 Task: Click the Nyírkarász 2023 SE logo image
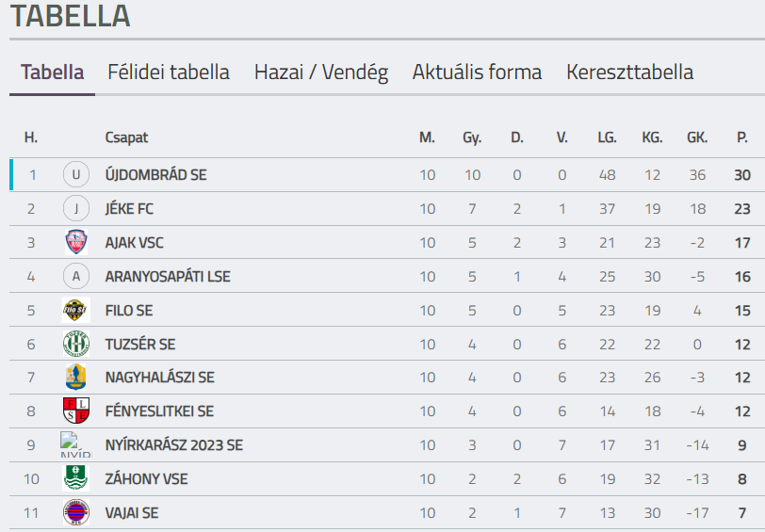pyautogui.click(x=75, y=444)
